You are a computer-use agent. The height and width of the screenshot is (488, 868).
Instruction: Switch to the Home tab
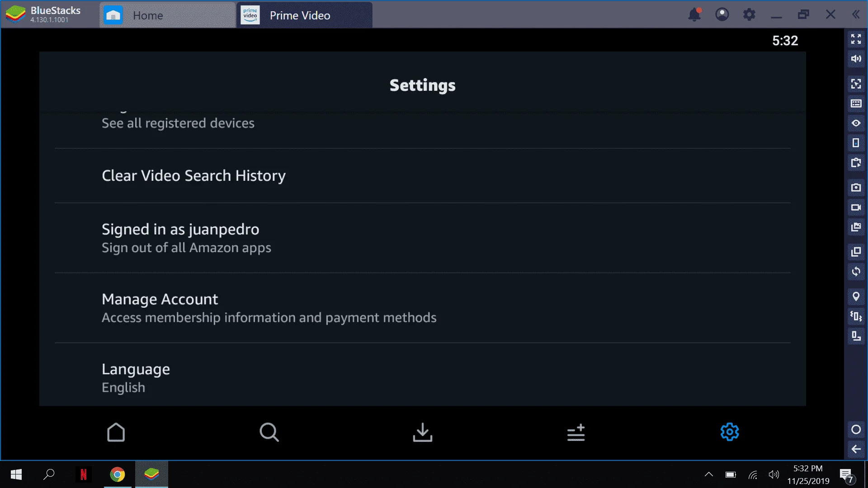(x=167, y=15)
